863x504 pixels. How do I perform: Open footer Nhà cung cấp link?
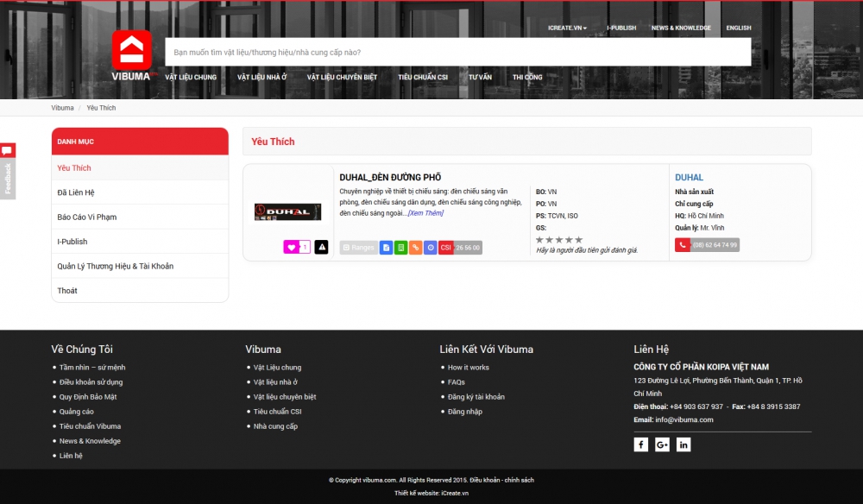coord(275,426)
